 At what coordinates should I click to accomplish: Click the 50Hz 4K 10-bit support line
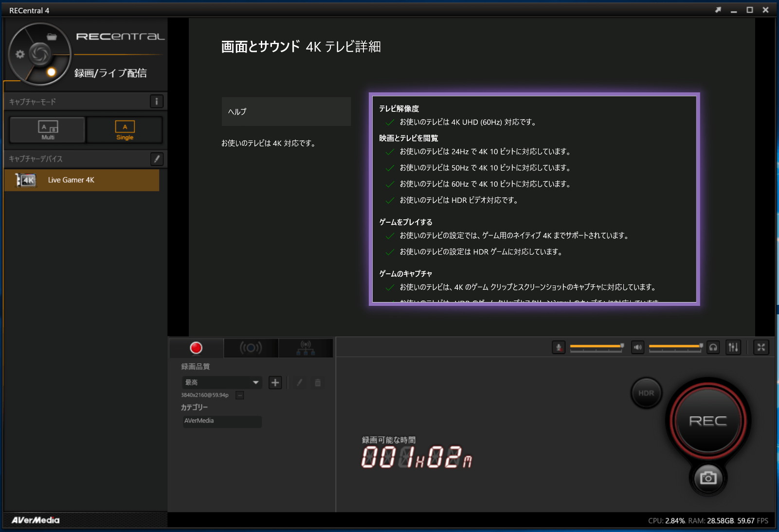click(x=485, y=168)
